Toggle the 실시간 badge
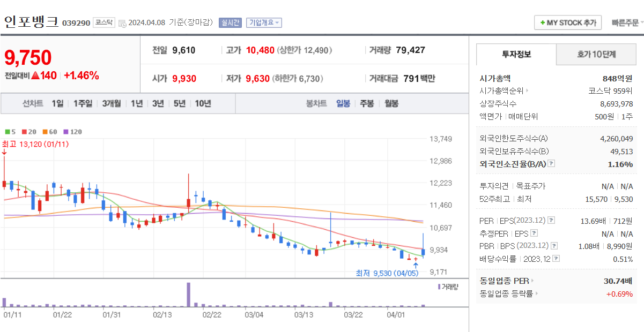644x332 pixels. coord(230,22)
